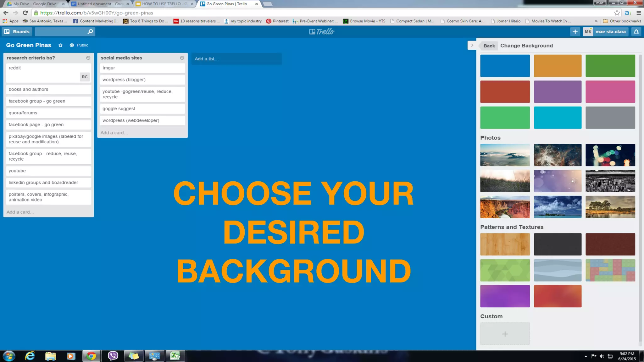644x362 pixels.
Task: Choose the blue sky clouds photo background
Action: (558, 207)
